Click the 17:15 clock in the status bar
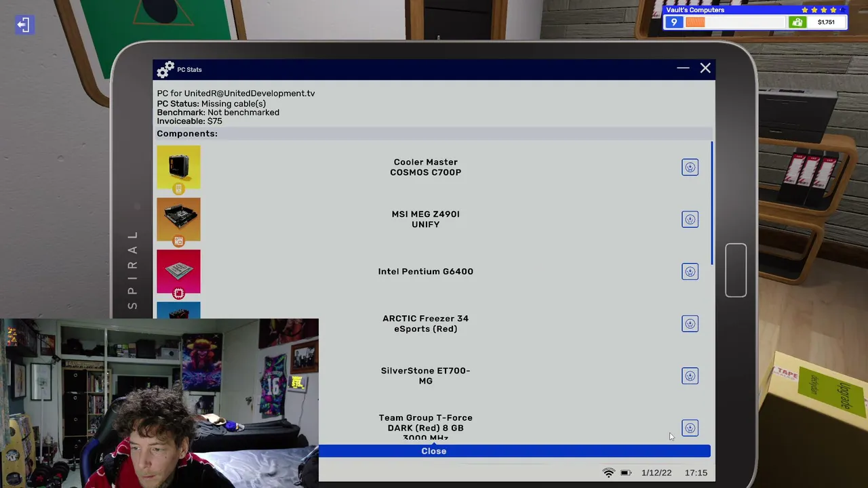The height and width of the screenshot is (488, 868). tap(696, 473)
